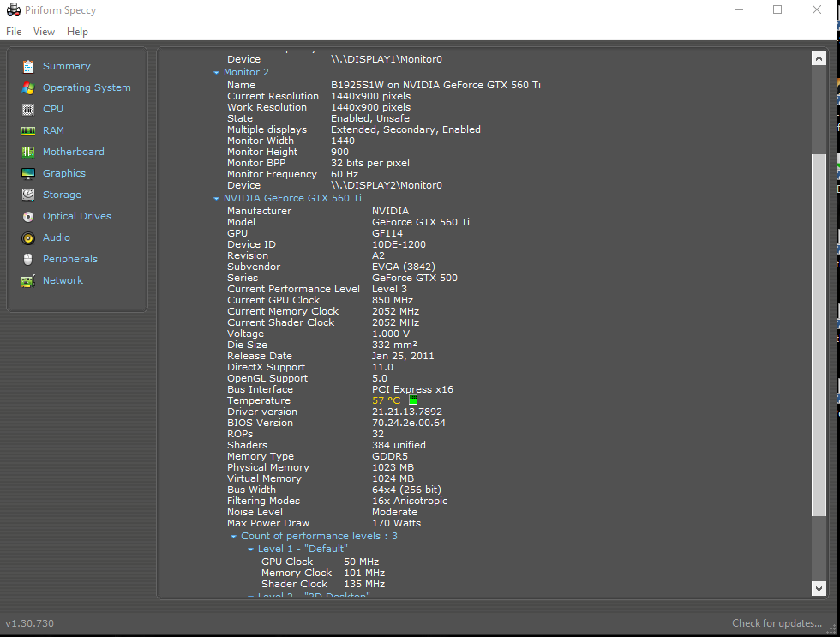Click the CPU chip icon
Screen dimensions: 840x637
(x=28, y=109)
